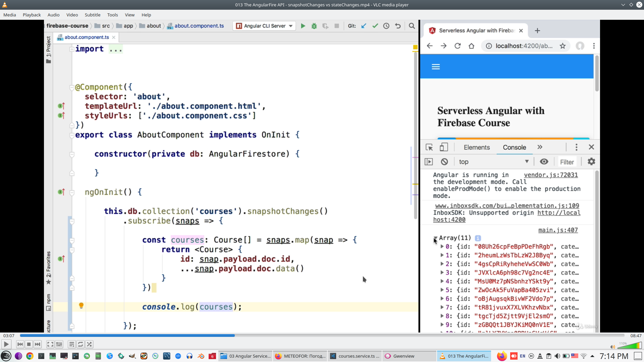Show the playlist panel

click(x=71, y=344)
